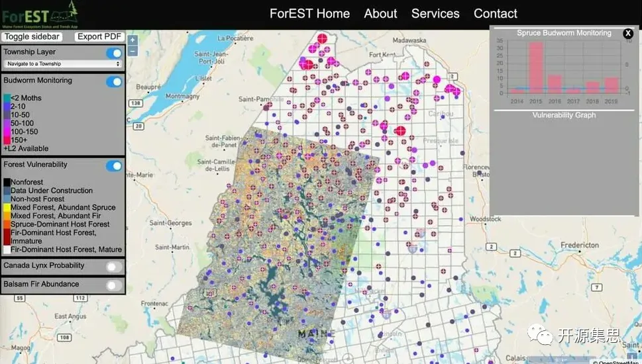Screen dimensions: 642x364
Task: Open the Navigate to a Township dropdown
Action: (x=63, y=64)
